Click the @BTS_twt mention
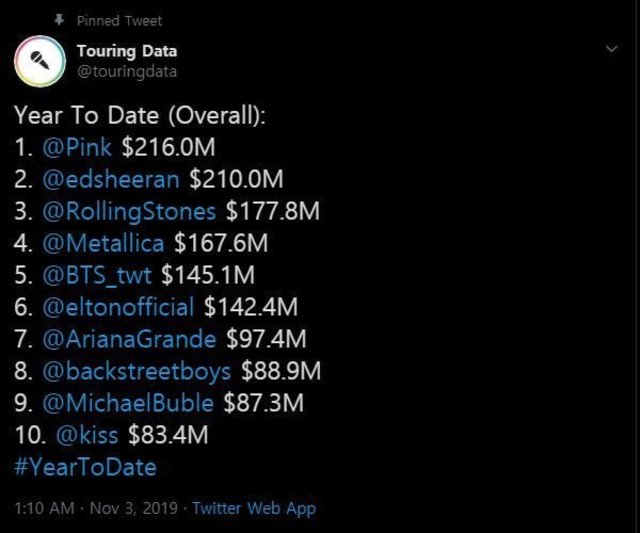Image resolution: width=640 pixels, height=533 pixels. 95,275
